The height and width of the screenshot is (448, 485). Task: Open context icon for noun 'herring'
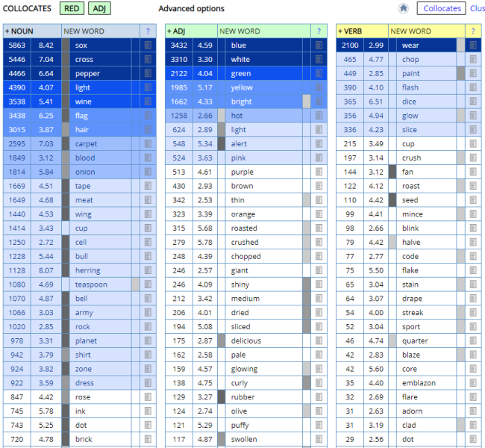click(148, 270)
